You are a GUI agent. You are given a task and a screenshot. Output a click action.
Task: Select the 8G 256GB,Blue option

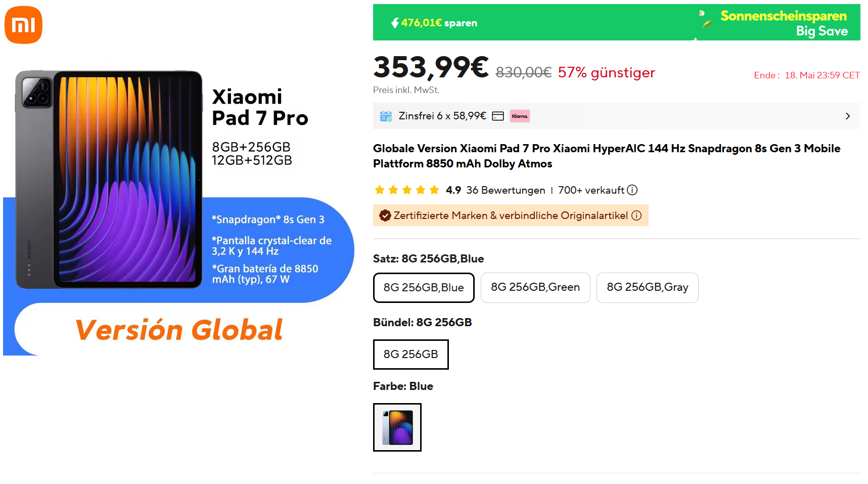click(x=424, y=287)
